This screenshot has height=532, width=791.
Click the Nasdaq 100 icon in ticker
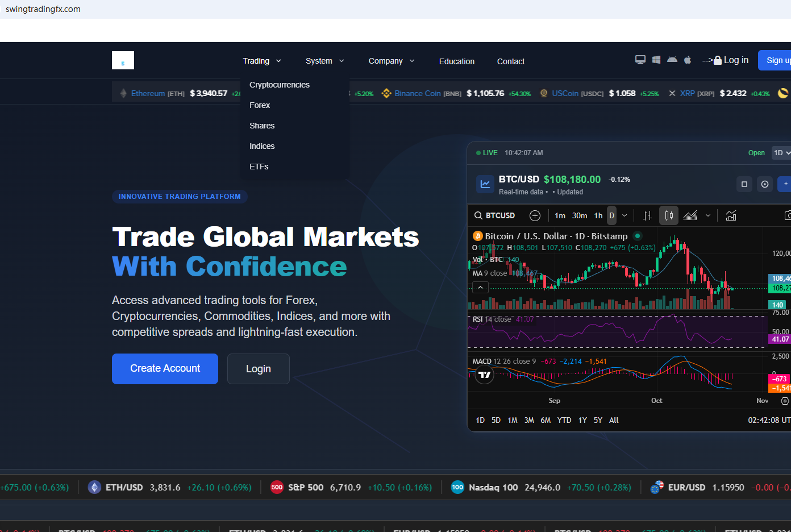point(457,487)
